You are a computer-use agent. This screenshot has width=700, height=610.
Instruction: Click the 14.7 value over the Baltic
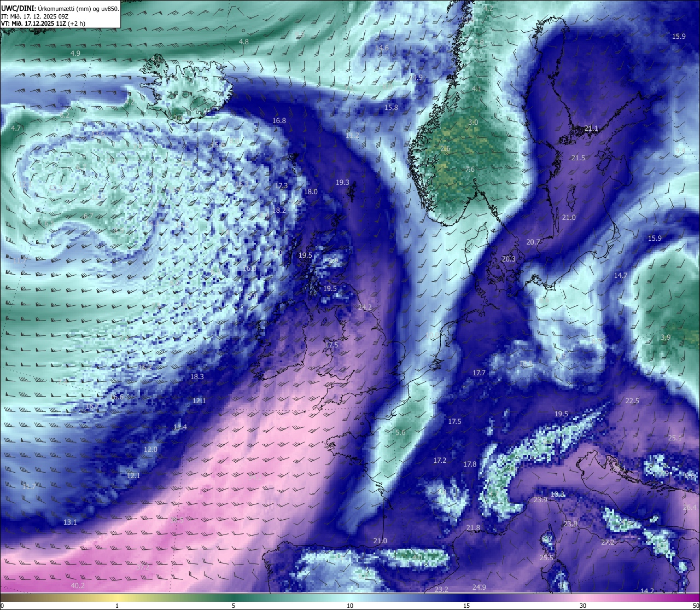tap(620, 275)
